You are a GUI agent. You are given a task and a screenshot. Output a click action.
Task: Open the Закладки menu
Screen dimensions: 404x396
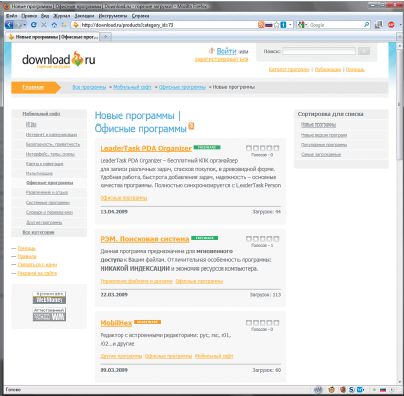click(85, 16)
